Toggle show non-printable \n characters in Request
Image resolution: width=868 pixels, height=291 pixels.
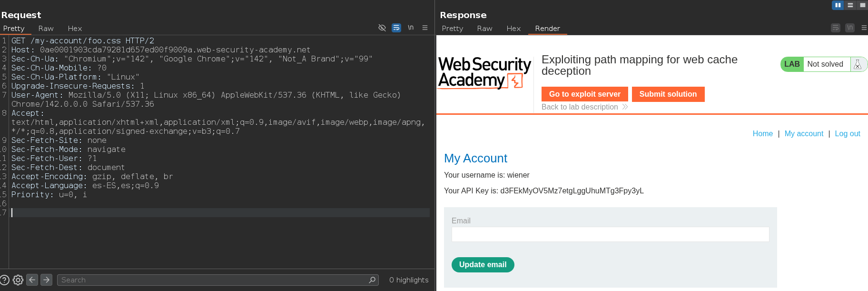pyautogui.click(x=410, y=28)
